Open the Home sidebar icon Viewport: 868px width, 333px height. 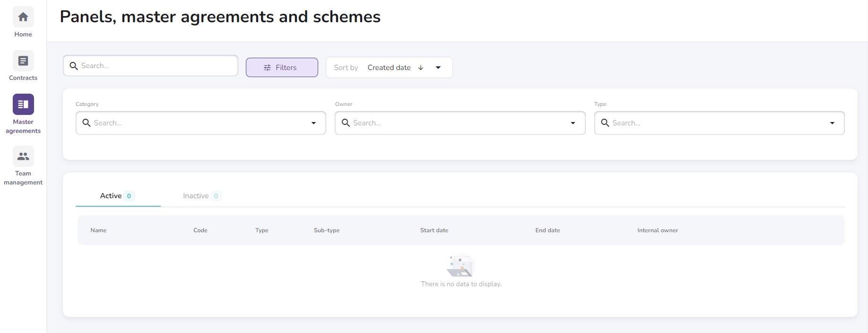[x=23, y=17]
